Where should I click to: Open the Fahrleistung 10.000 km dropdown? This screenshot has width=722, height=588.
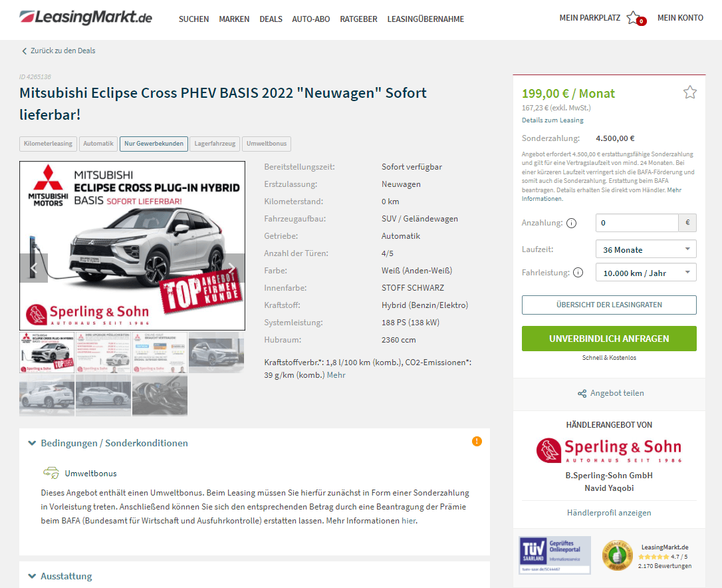[646, 272]
